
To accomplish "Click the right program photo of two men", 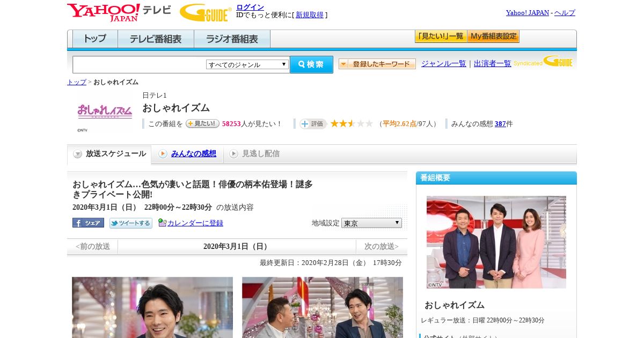I will [x=323, y=307].
